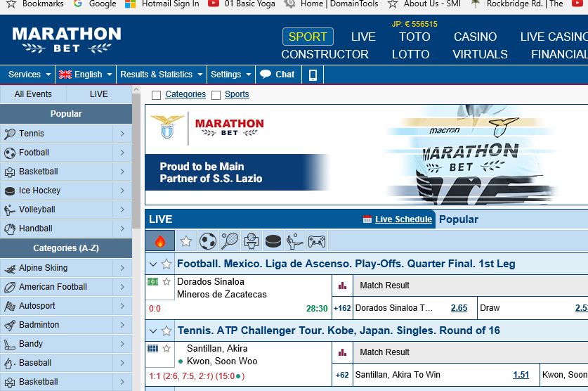
Task: Open the Settings dropdown
Action: click(230, 75)
